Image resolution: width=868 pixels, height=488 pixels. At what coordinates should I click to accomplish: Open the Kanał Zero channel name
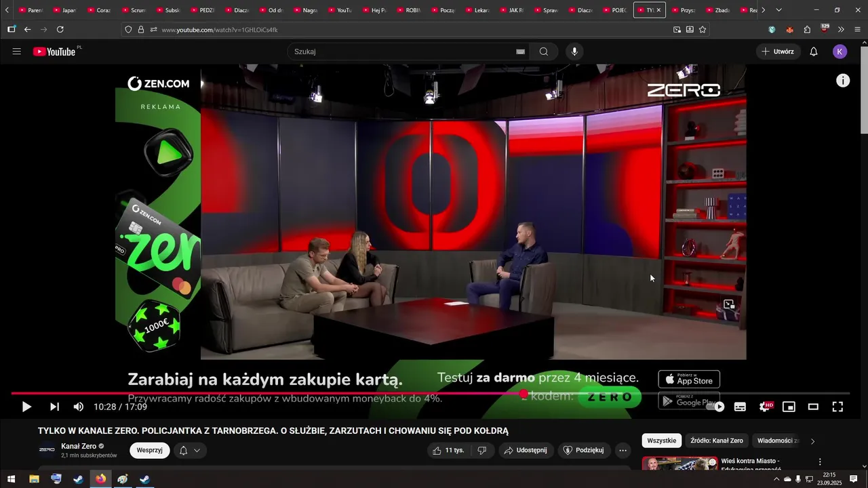[79, 446]
